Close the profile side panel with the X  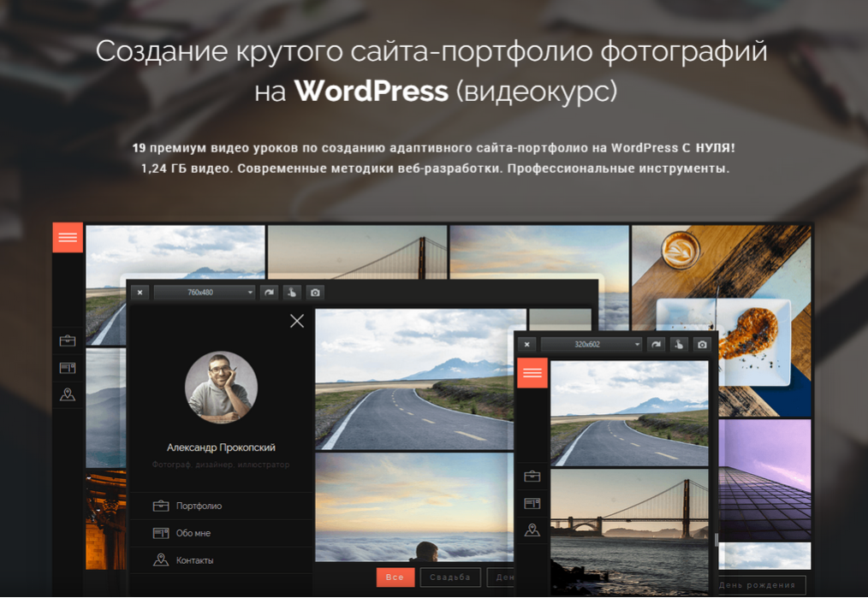point(297,321)
